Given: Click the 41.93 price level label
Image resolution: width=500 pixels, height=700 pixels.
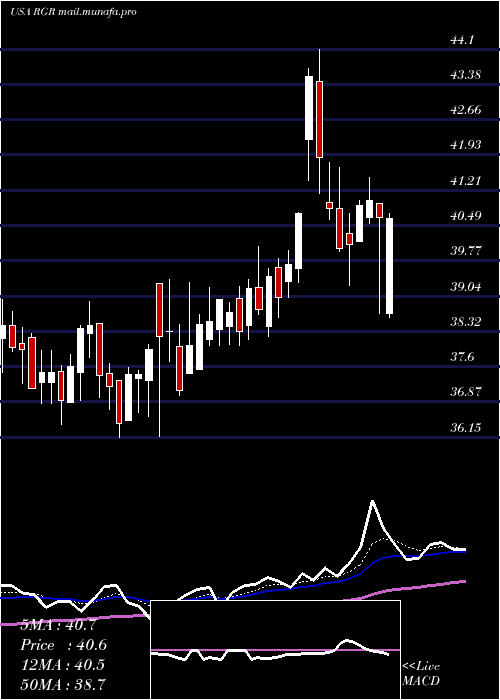Looking at the screenshot, I should pyautogui.click(x=466, y=145).
